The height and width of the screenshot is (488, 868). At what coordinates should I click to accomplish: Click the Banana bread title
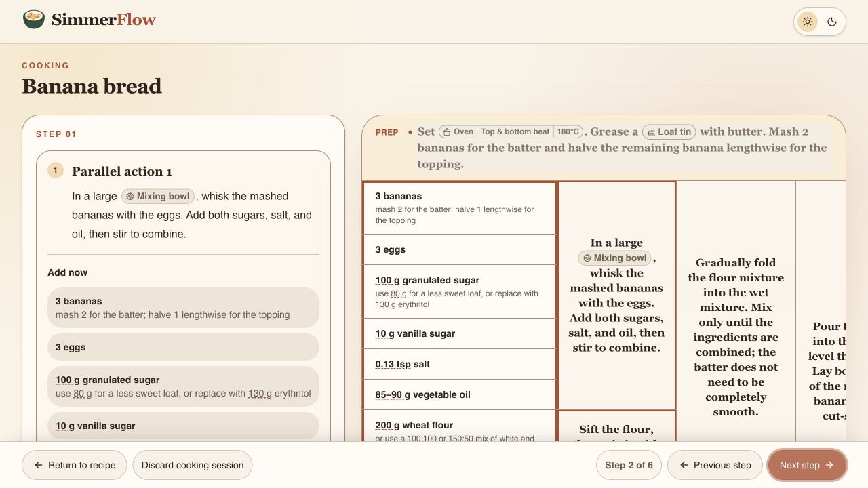coord(92,86)
